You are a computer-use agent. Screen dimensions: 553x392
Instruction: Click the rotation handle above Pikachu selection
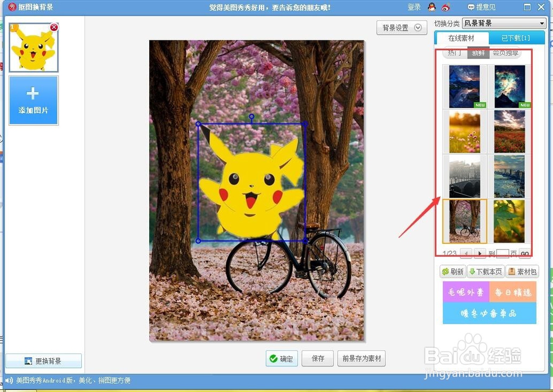[x=252, y=116]
